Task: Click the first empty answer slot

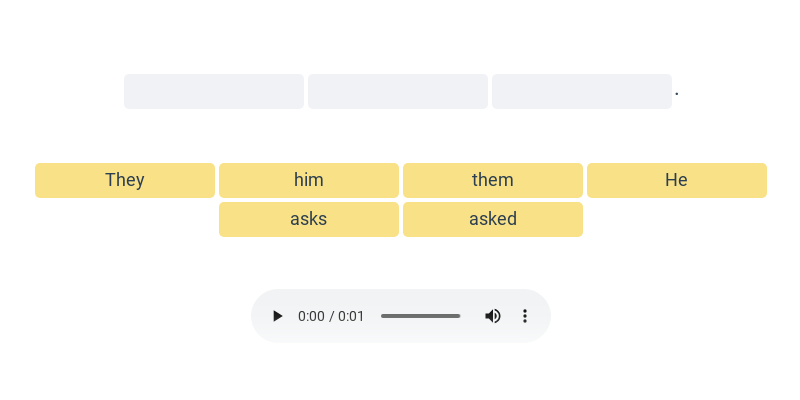Action: [x=214, y=91]
